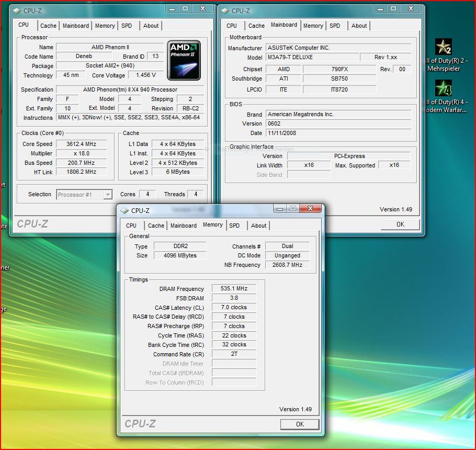This screenshot has height=450, width=476.
Task: Click the Channels # value Dual
Action: coord(288,246)
